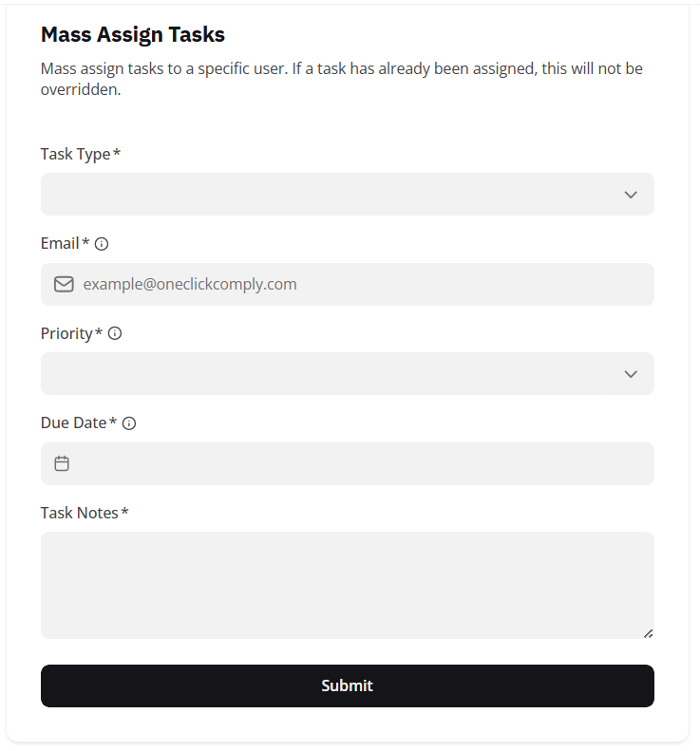Open the Task Type dropdown
Image resolution: width=700 pixels, height=751 pixels.
pyautogui.click(x=332, y=195)
